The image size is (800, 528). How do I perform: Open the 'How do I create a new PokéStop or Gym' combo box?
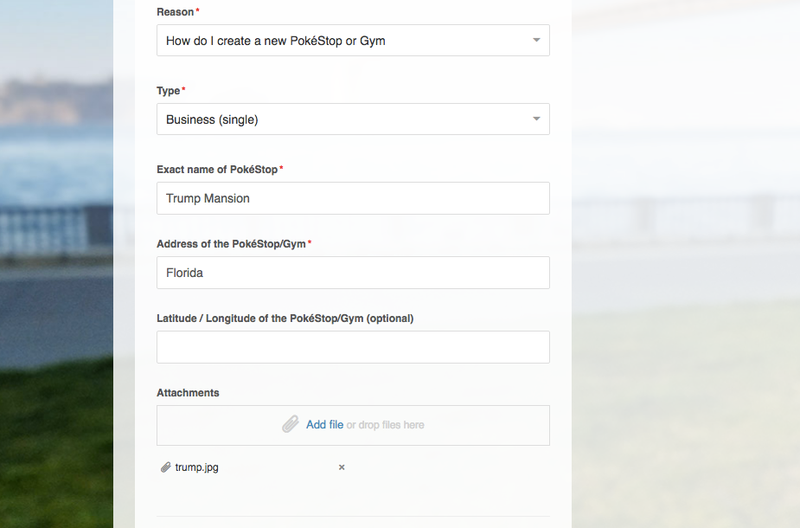point(353,40)
